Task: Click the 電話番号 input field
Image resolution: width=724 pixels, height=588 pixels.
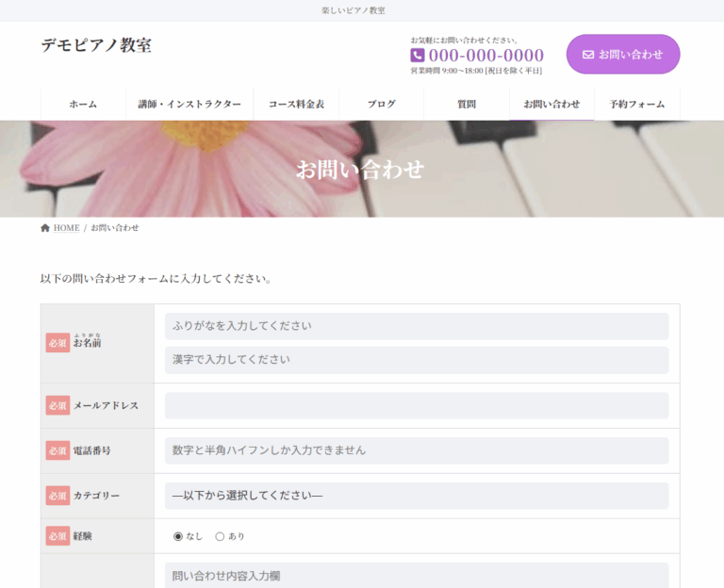Action: click(x=416, y=450)
